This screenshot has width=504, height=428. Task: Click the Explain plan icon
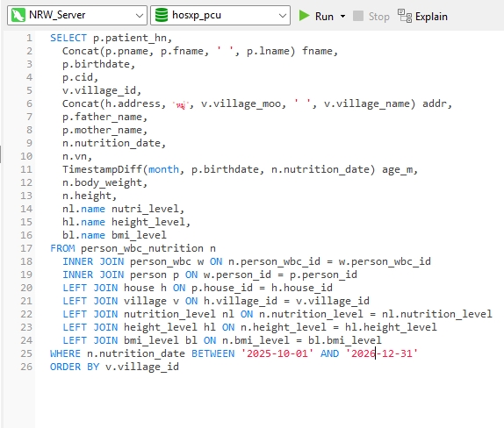[x=405, y=16]
